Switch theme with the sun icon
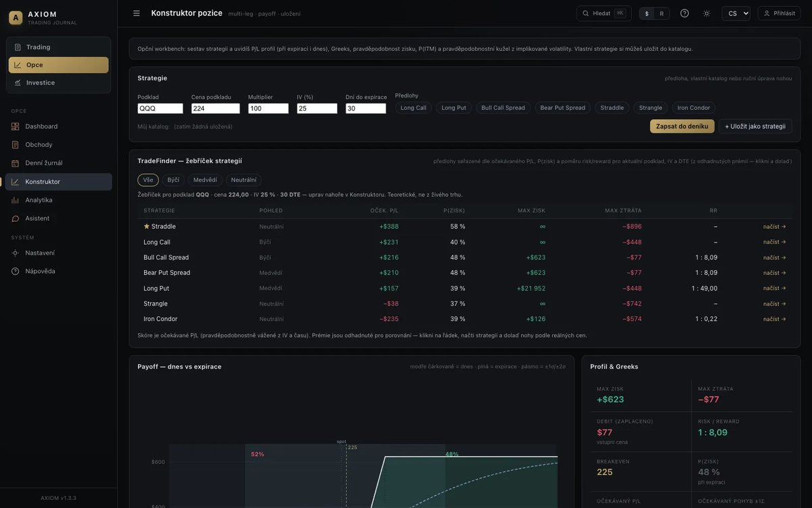 pyautogui.click(x=707, y=14)
